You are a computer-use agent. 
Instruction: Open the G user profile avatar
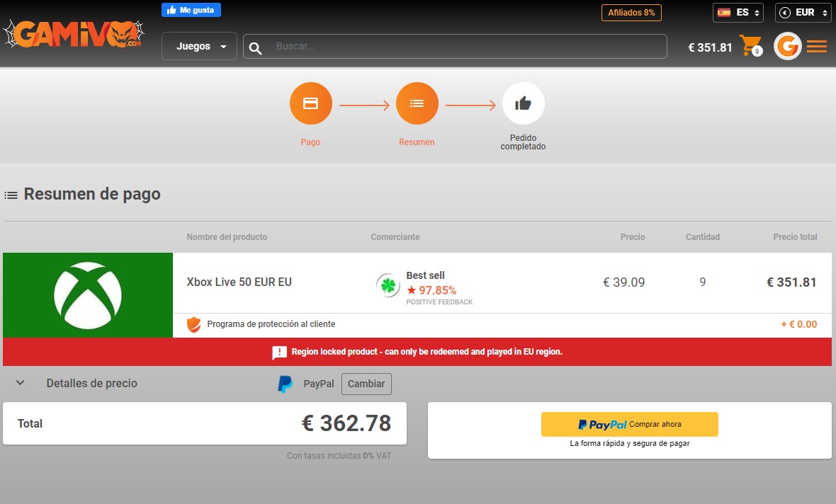tap(788, 46)
